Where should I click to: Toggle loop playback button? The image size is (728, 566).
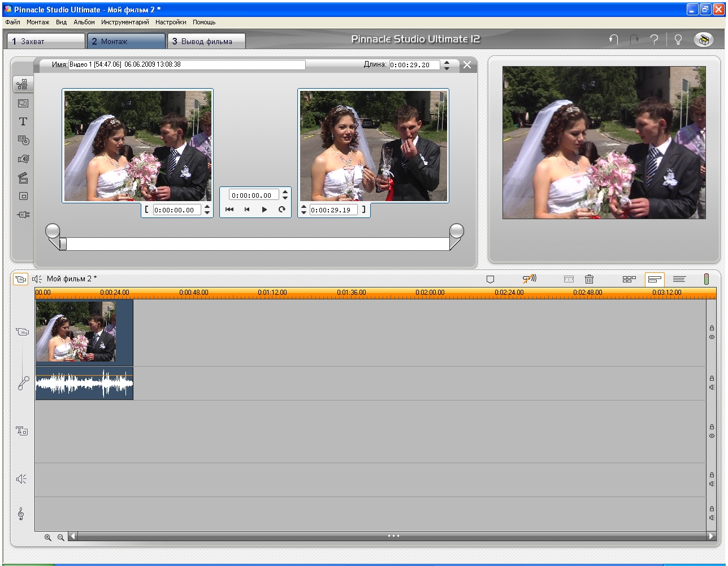[x=281, y=210]
